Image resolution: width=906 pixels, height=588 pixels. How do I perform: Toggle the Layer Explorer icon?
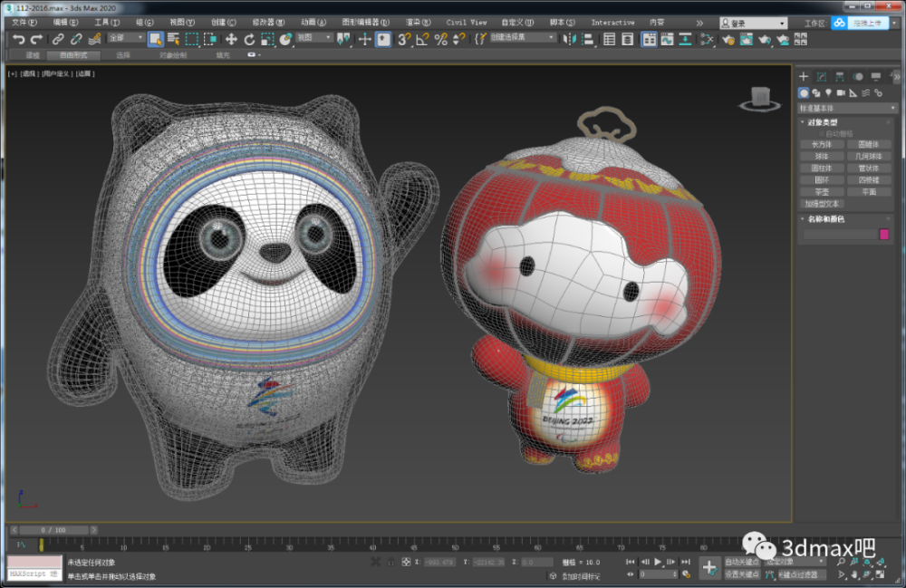coord(628,39)
